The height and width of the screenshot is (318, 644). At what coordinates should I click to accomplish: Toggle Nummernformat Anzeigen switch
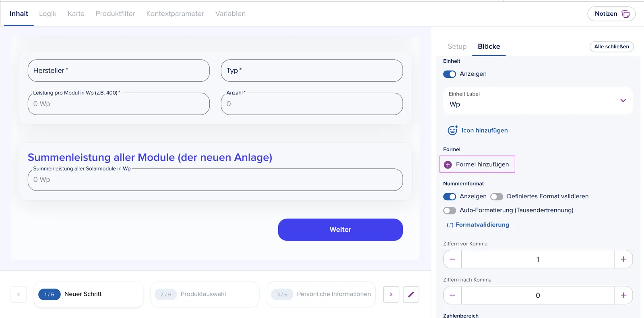pyautogui.click(x=450, y=197)
